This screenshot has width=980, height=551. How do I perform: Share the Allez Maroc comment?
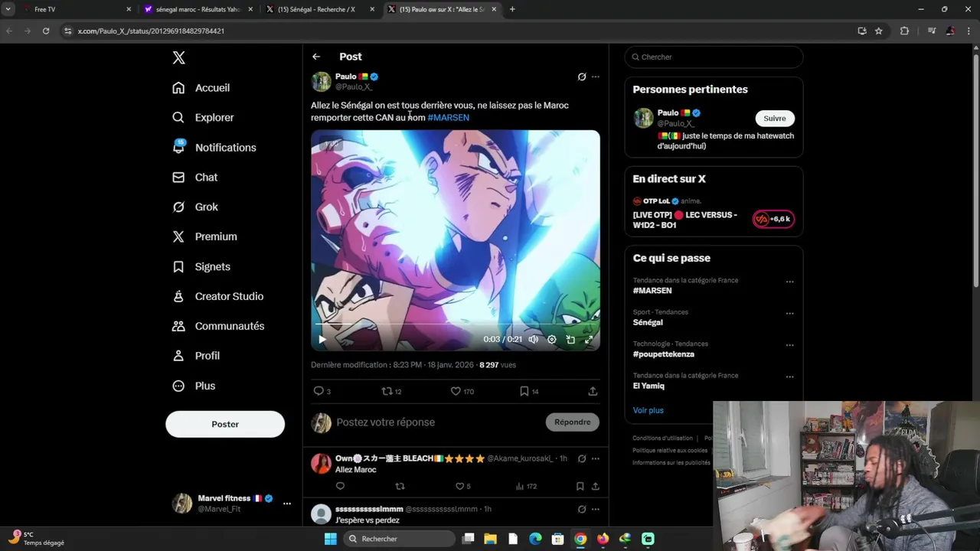[595, 486]
